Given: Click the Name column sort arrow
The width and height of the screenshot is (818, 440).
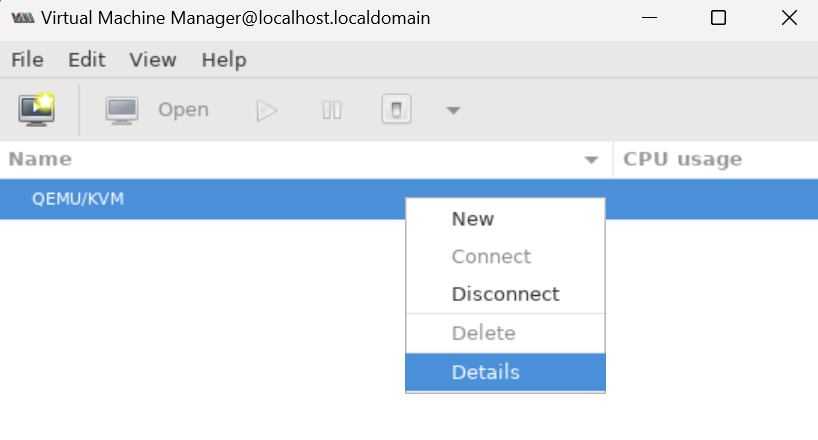Looking at the screenshot, I should click(x=591, y=160).
